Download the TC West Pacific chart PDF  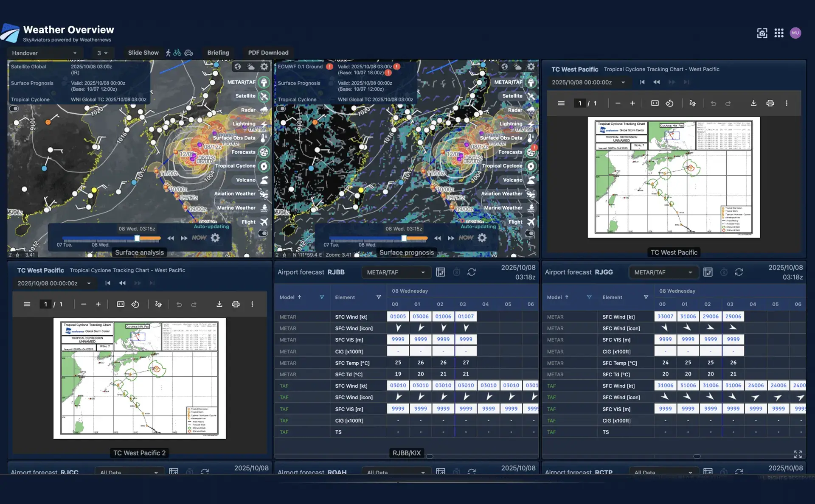[x=753, y=103]
